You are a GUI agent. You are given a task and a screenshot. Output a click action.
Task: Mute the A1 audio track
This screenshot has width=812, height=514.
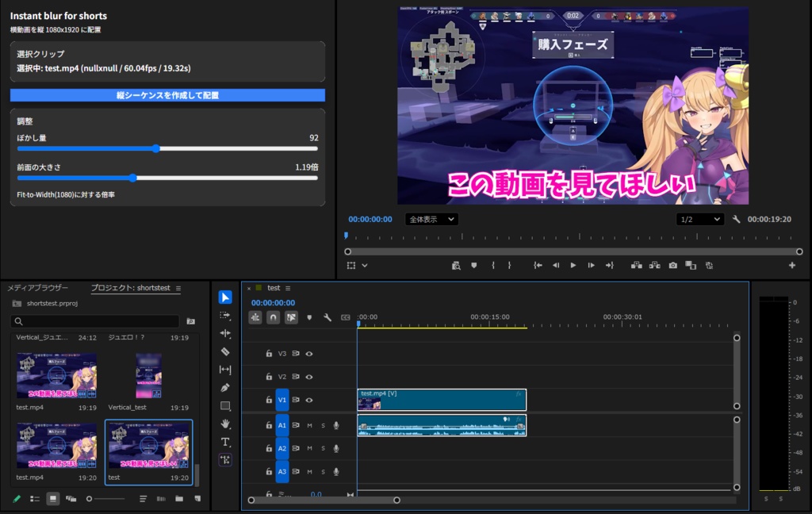coord(309,425)
